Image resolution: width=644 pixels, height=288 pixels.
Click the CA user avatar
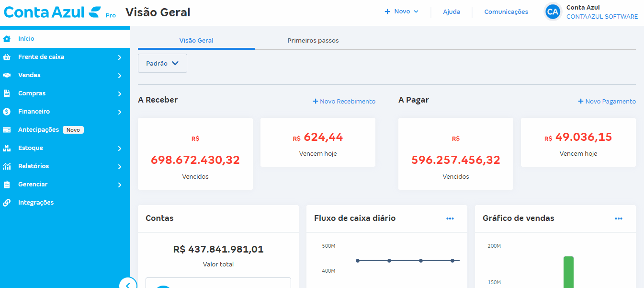click(553, 12)
